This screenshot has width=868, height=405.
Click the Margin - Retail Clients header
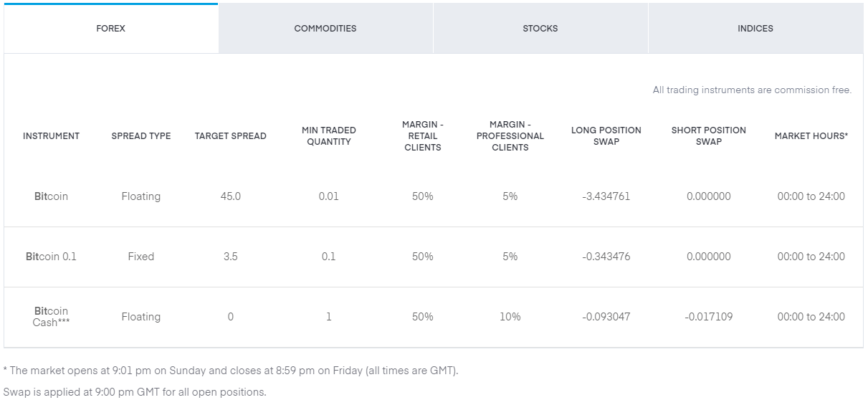tap(422, 136)
